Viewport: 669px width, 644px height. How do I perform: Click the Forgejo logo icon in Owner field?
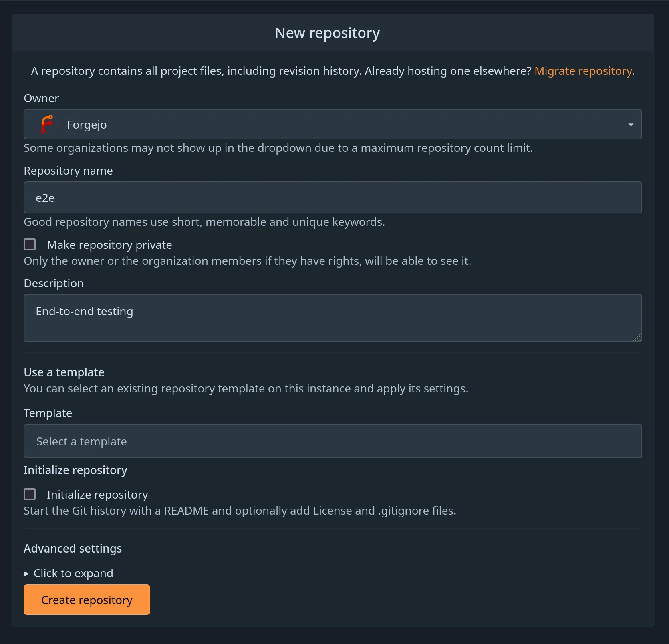click(x=47, y=124)
